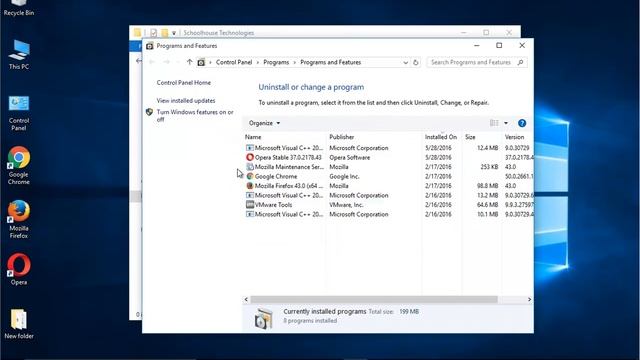Open Turn Windows features on or off

[195, 116]
